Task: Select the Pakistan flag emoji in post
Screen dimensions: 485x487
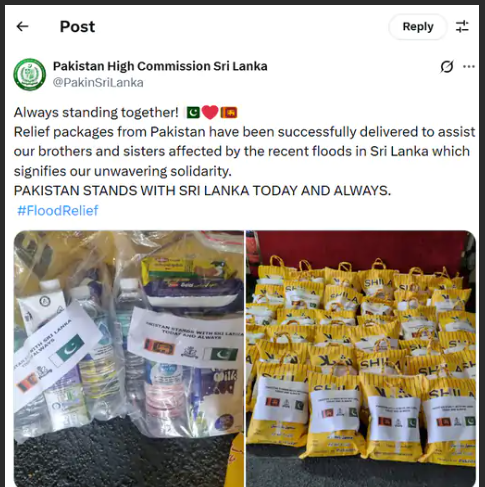Action: point(193,112)
